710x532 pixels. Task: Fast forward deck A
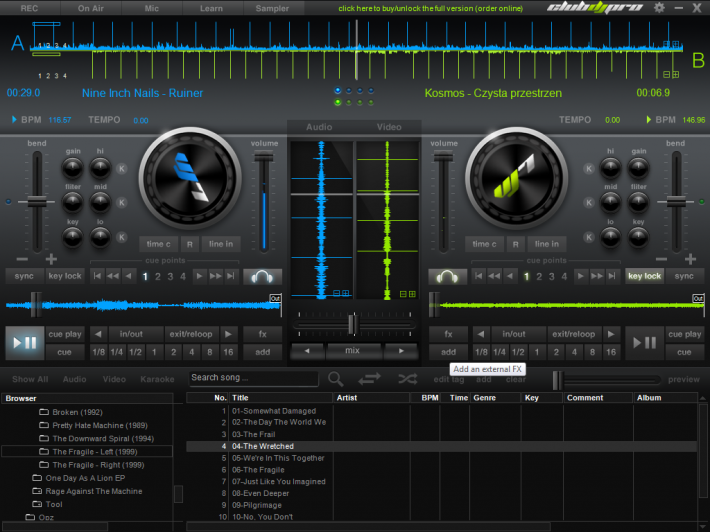coord(216,276)
